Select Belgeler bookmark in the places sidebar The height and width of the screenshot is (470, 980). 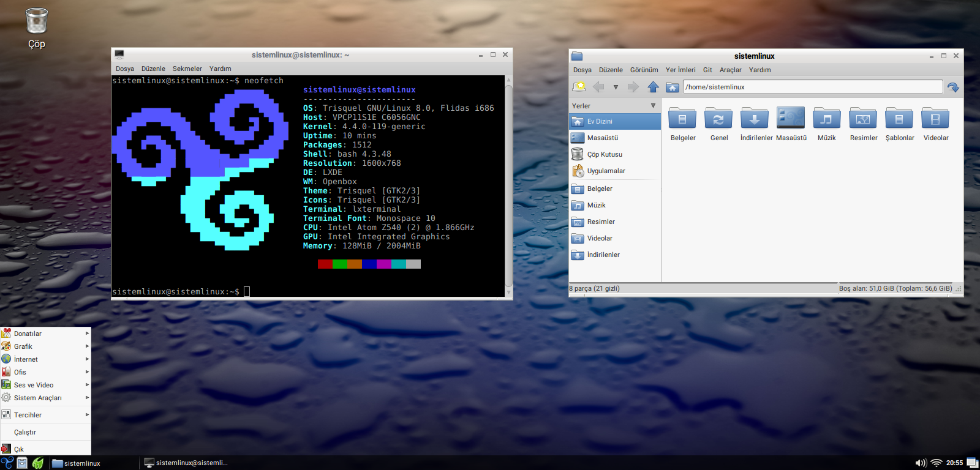[615, 188]
